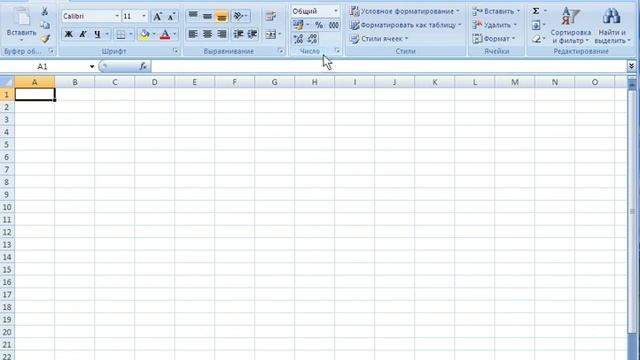Open the Шрифт dialog launcher
The image size is (640, 360).
pos(176,51)
